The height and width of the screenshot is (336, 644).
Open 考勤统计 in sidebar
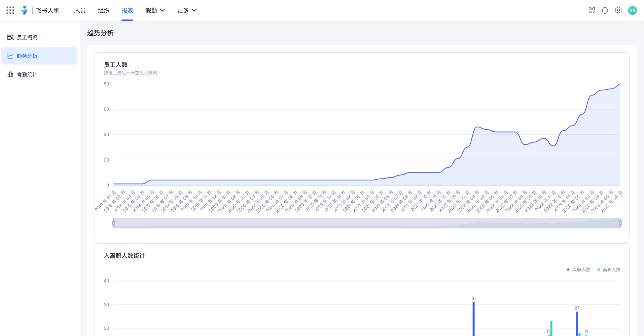[39, 74]
